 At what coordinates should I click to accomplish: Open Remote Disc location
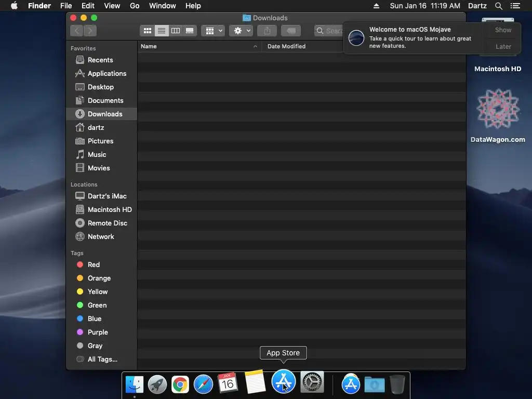coord(102,223)
